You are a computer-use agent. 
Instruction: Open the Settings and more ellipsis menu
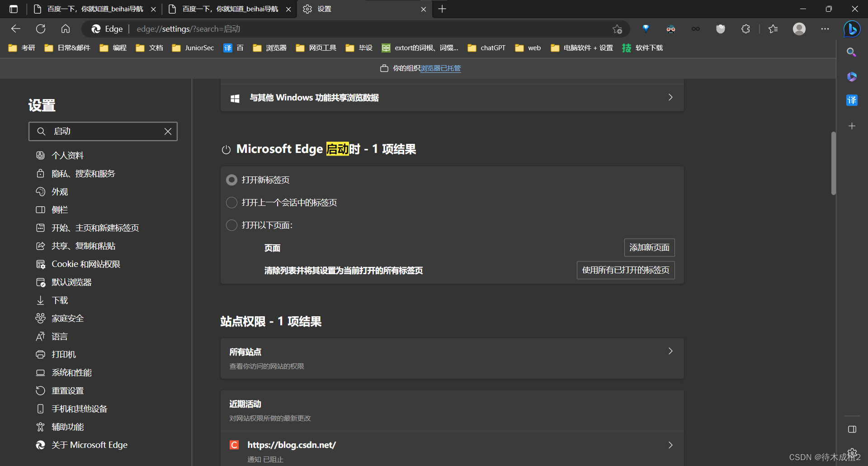pyautogui.click(x=825, y=29)
